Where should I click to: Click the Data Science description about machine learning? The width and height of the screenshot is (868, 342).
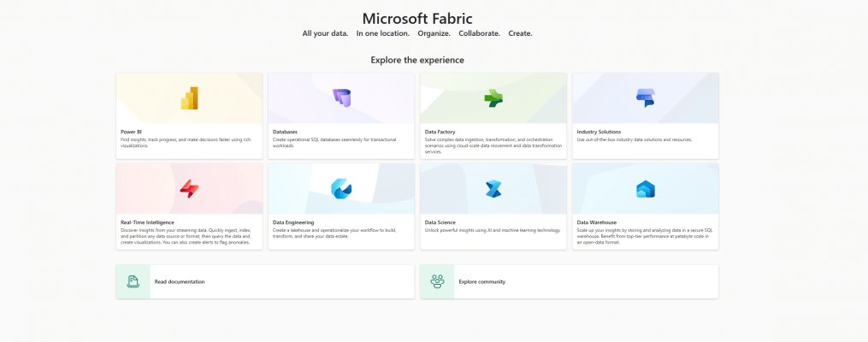click(493, 230)
